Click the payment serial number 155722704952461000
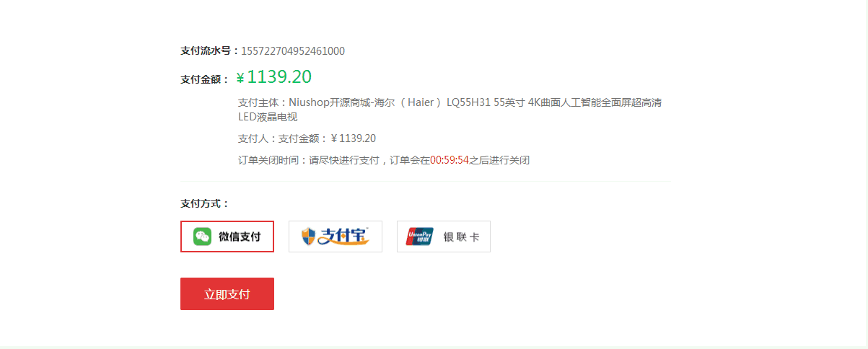 pos(293,50)
